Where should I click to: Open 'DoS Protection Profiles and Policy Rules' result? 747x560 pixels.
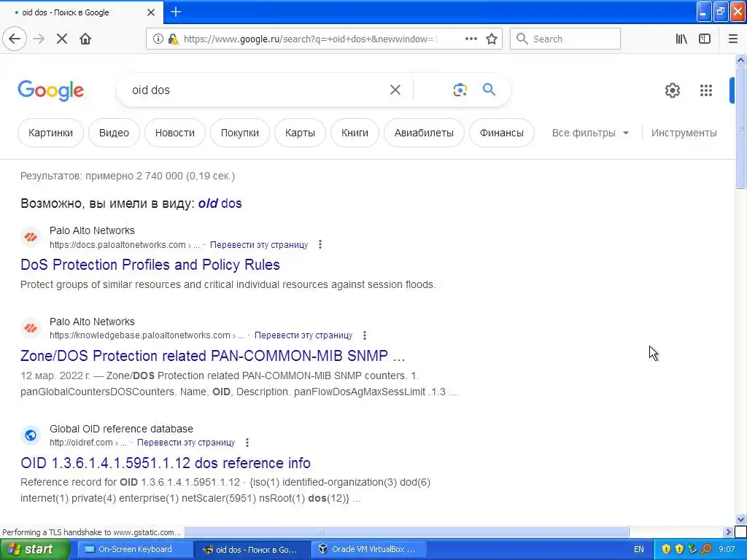coord(150,264)
